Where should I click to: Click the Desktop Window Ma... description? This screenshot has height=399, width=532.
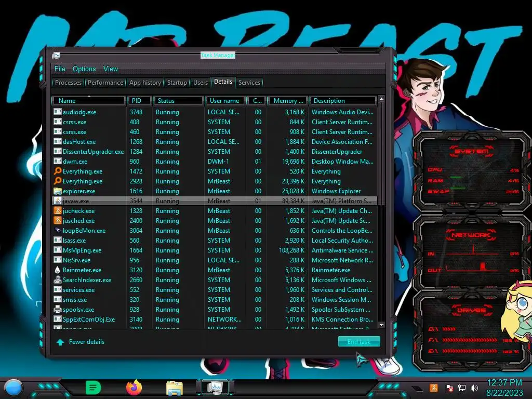click(342, 161)
